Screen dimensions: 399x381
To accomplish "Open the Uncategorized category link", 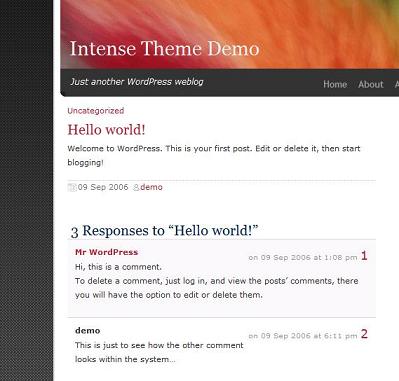I will 96,111.
